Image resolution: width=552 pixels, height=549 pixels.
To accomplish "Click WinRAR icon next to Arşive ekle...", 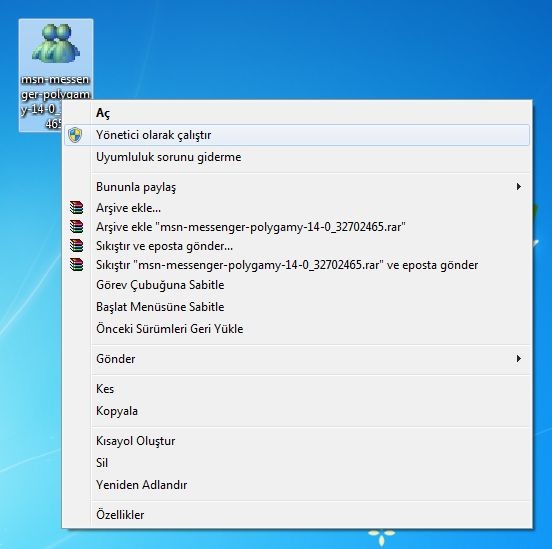I will [x=76, y=208].
